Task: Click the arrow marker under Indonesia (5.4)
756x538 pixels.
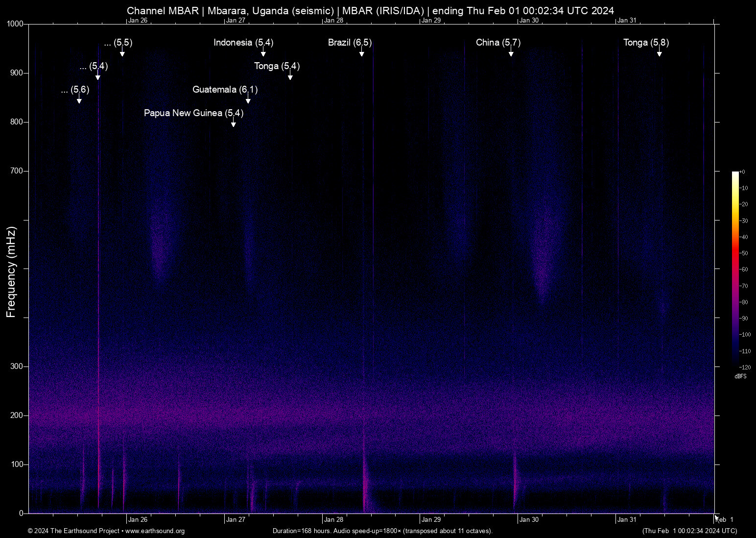Action: (x=263, y=53)
